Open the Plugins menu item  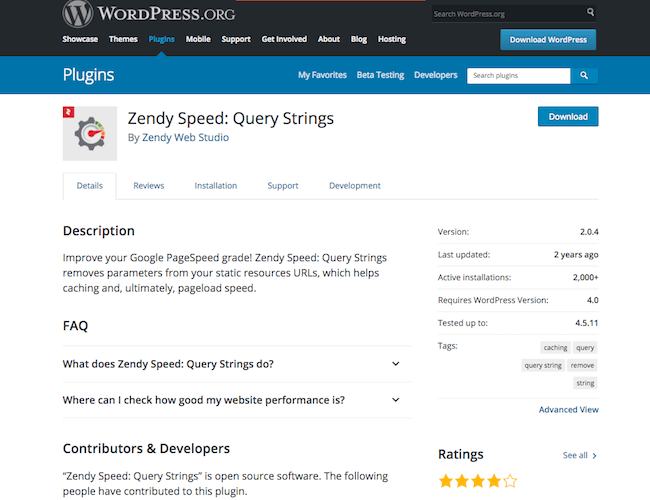point(162,39)
